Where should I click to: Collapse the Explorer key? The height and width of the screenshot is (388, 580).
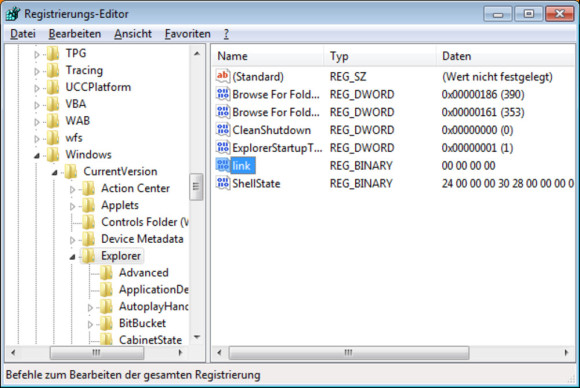click(72, 257)
